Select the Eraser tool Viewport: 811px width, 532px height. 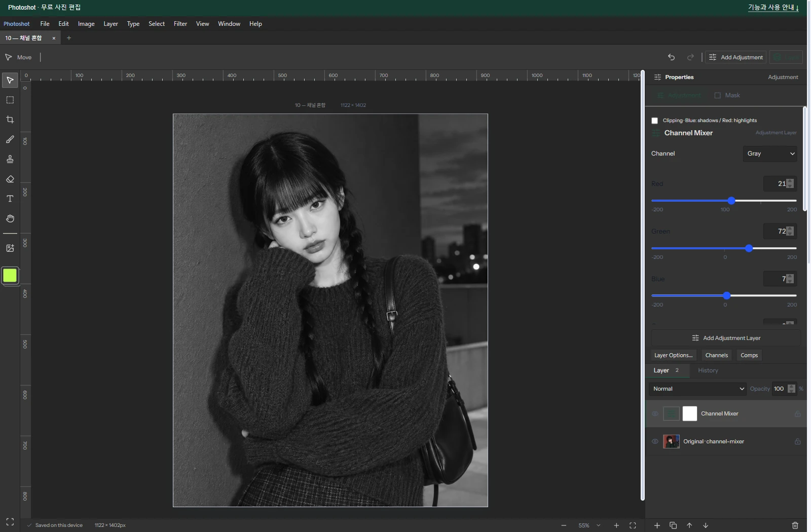coord(10,179)
